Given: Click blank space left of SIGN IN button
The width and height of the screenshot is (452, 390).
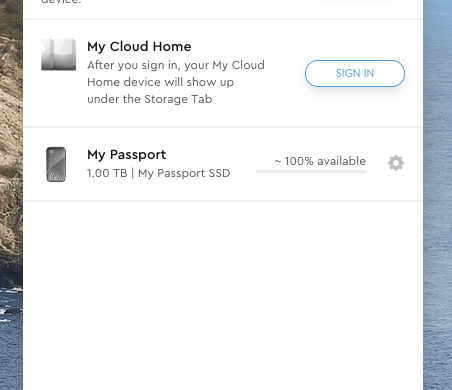Looking at the screenshot, I should (285, 73).
